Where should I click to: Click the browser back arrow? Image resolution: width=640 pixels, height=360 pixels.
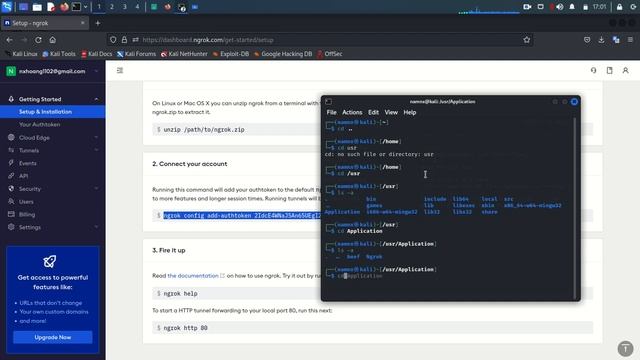click(x=9, y=40)
